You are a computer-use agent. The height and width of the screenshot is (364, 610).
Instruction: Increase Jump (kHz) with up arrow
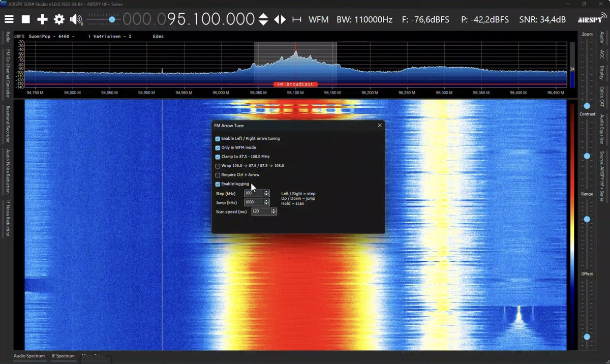pos(267,201)
